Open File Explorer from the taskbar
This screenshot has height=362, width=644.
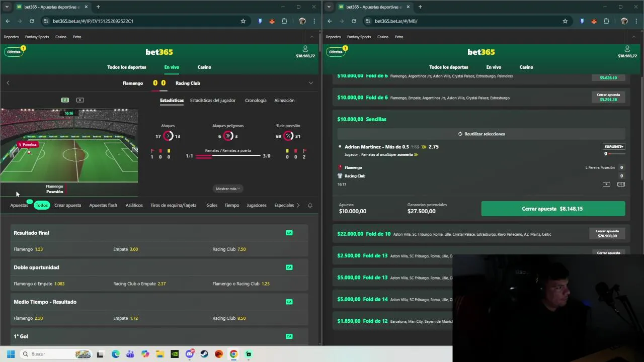pyautogui.click(x=159, y=354)
